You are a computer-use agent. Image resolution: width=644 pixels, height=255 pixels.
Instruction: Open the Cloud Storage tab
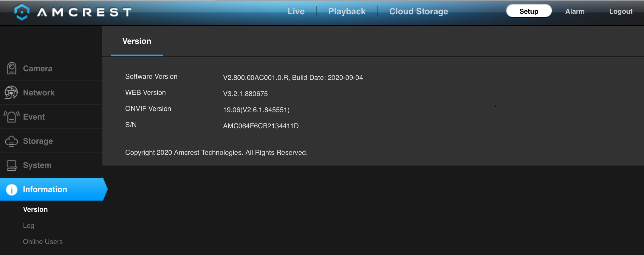(419, 11)
